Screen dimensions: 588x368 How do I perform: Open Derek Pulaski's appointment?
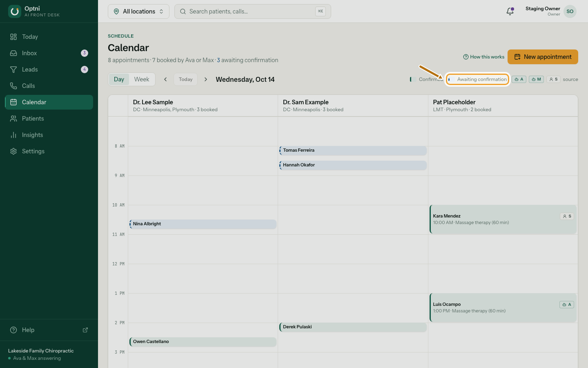pyautogui.click(x=353, y=327)
